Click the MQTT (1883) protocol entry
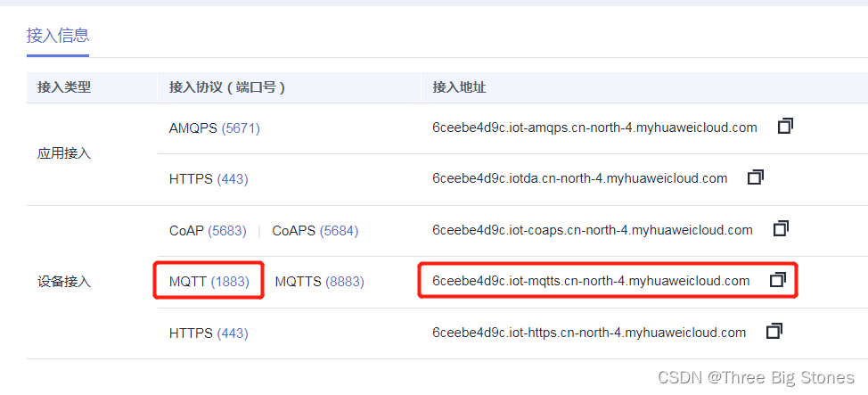 (209, 282)
